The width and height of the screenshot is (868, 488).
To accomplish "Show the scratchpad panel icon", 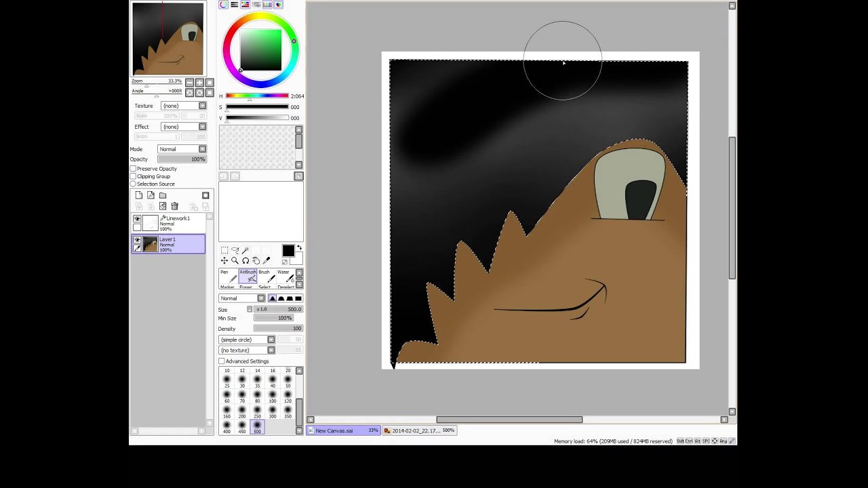I will (x=278, y=5).
